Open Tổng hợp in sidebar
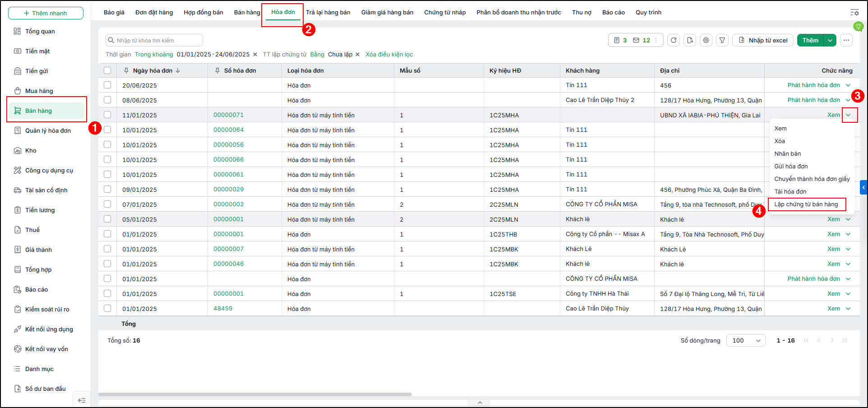868x408 pixels. point(38,269)
